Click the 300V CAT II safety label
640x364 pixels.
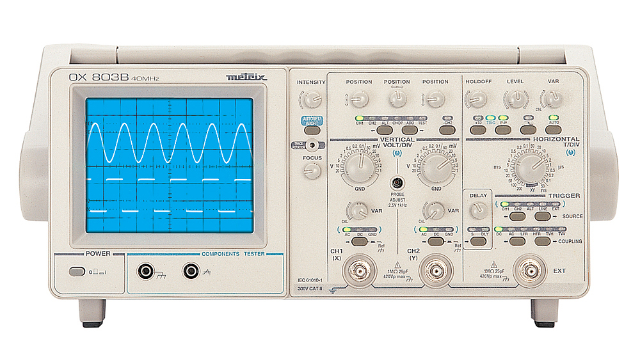pyautogui.click(x=310, y=289)
